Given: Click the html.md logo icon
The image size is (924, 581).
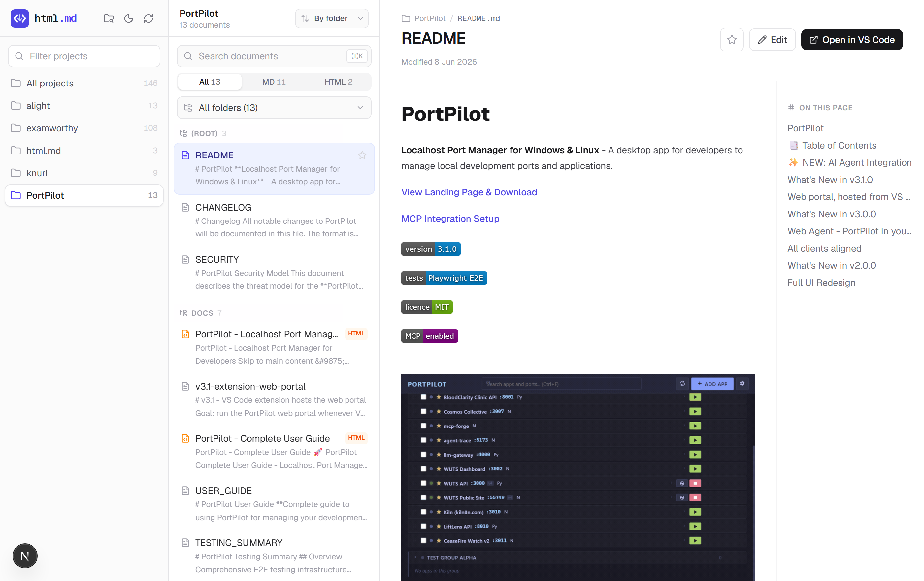Looking at the screenshot, I should 19,18.
